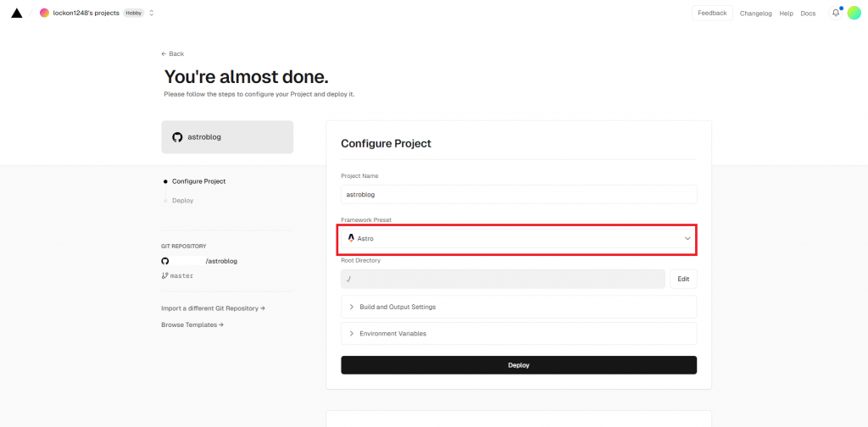This screenshot has width=868, height=427.
Task: Click the Astro logo in Framework Preset
Action: pos(351,238)
